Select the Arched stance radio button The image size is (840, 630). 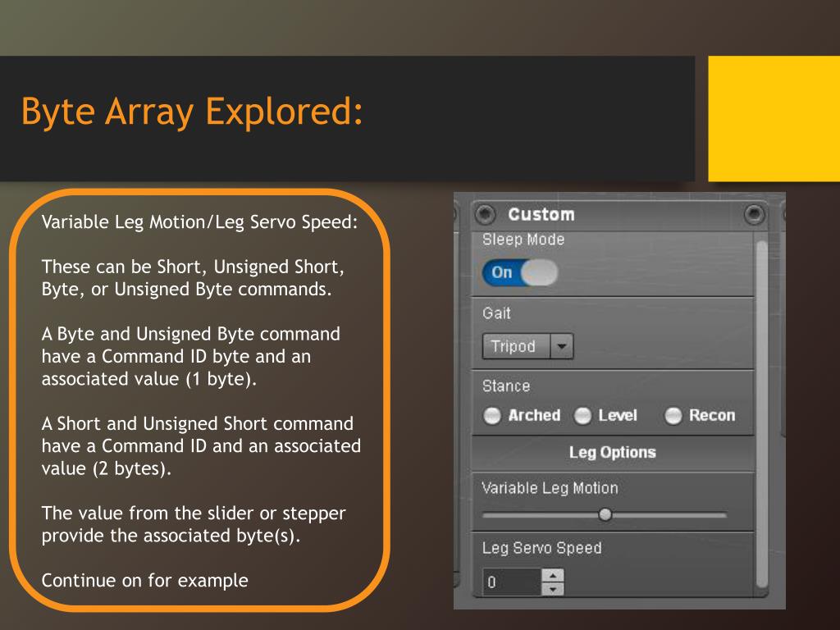492,416
